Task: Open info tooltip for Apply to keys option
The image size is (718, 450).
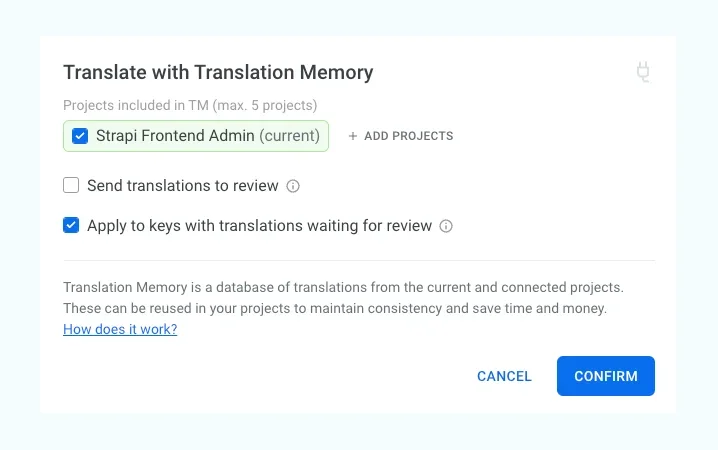Action: (446, 226)
